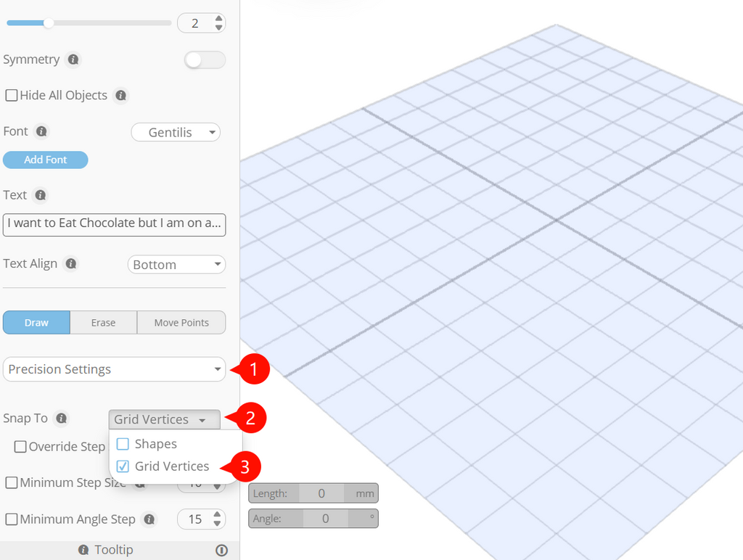Click the Hide All Objects info icon

pos(121,96)
